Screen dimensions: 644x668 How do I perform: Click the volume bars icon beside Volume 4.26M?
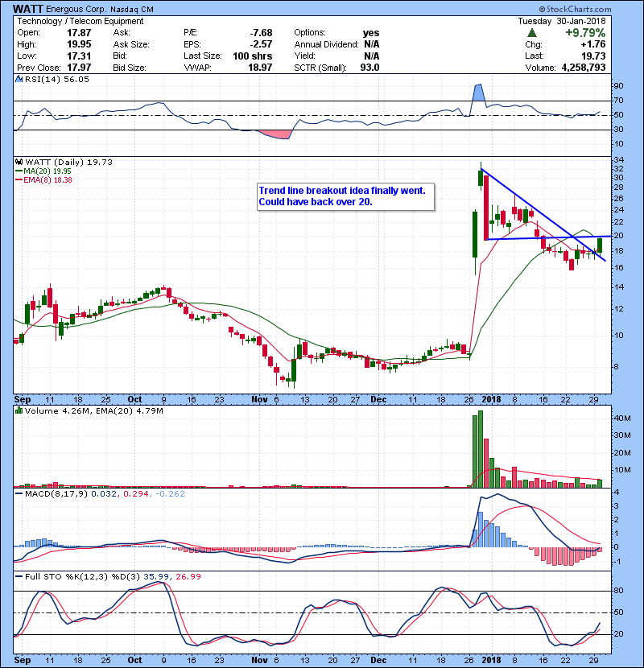19,410
